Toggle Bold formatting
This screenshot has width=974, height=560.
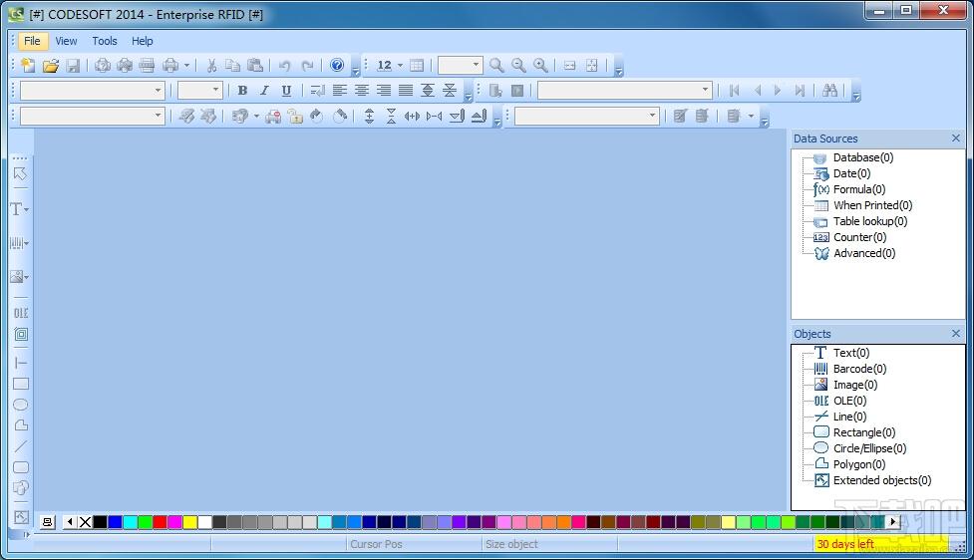pos(242,91)
